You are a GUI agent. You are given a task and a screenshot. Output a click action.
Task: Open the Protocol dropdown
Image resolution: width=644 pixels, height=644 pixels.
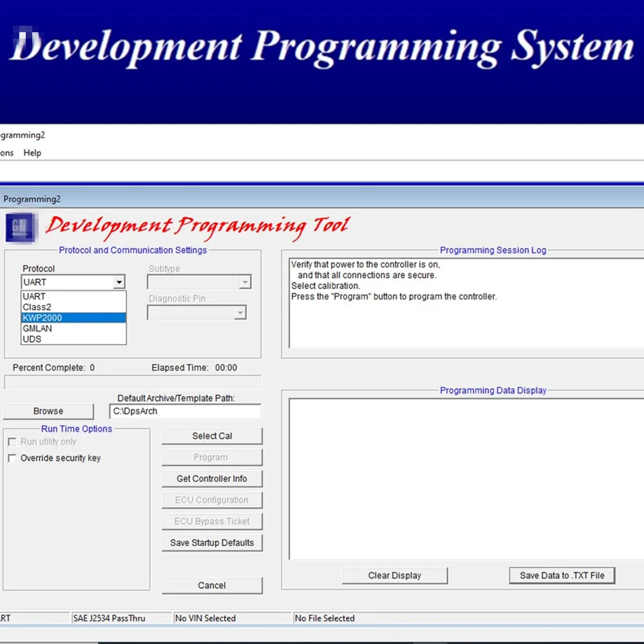[118, 282]
